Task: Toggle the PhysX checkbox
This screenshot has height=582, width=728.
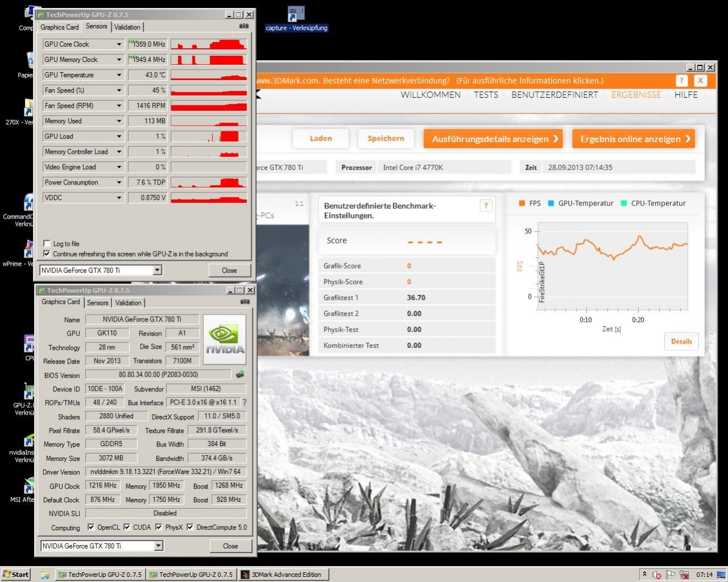Action: coord(159,527)
